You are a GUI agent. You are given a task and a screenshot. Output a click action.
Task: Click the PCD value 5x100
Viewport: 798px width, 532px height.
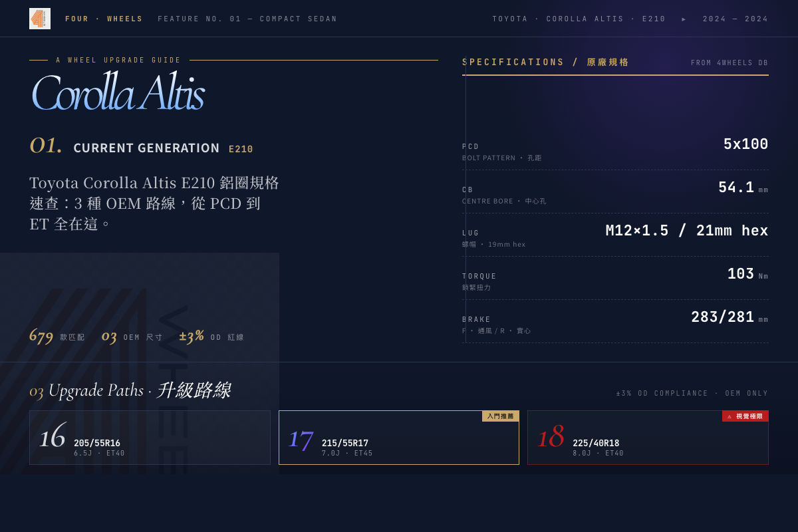pos(745,144)
